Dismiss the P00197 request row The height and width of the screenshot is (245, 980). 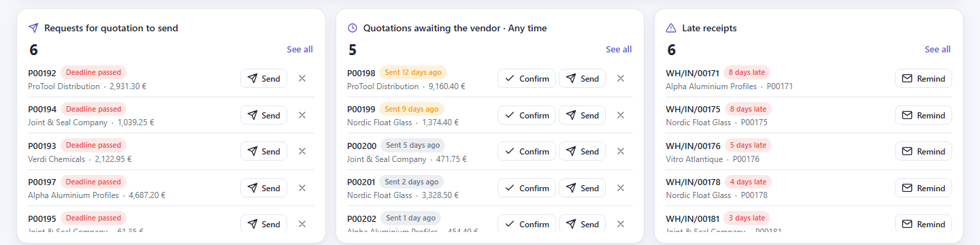(x=302, y=188)
